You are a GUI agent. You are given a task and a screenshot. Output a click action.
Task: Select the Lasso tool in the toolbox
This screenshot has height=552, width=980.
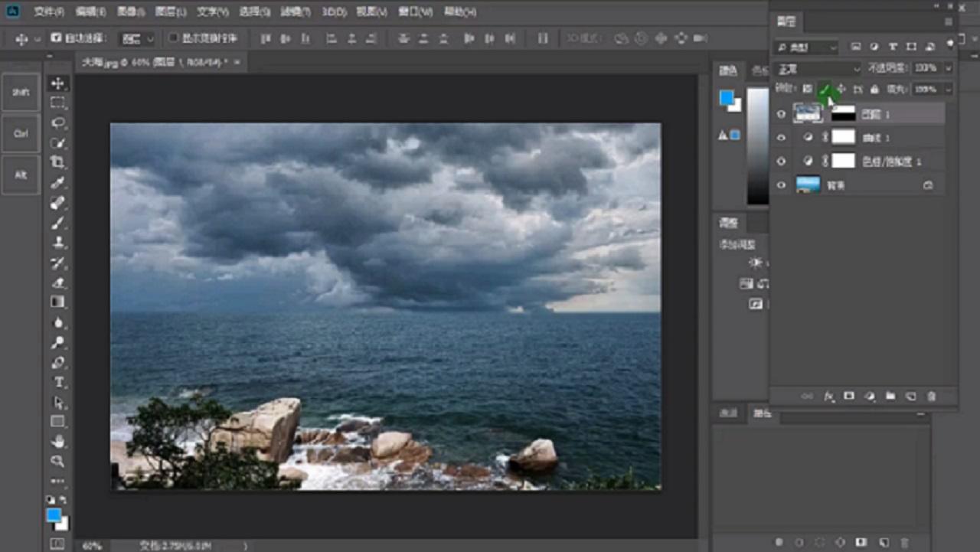tap(58, 122)
